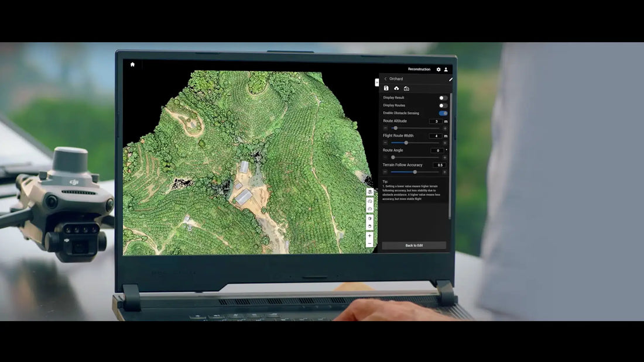
Task: Toggle Display Routes switch
Action: click(443, 105)
